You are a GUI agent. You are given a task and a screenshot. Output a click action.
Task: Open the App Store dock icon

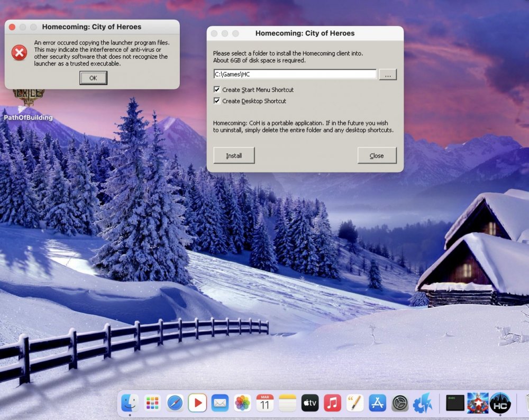pyautogui.click(x=377, y=403)
